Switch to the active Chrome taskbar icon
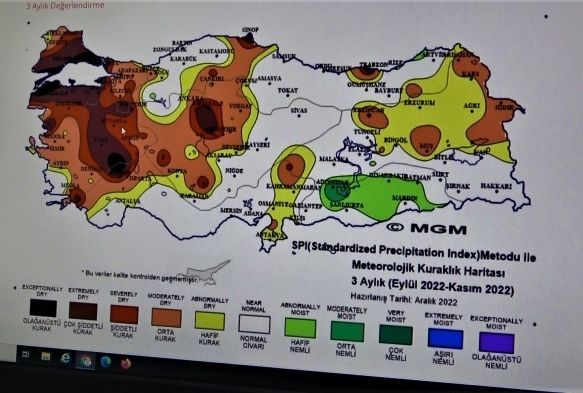 pyautogui.click(x=85, y=360)
